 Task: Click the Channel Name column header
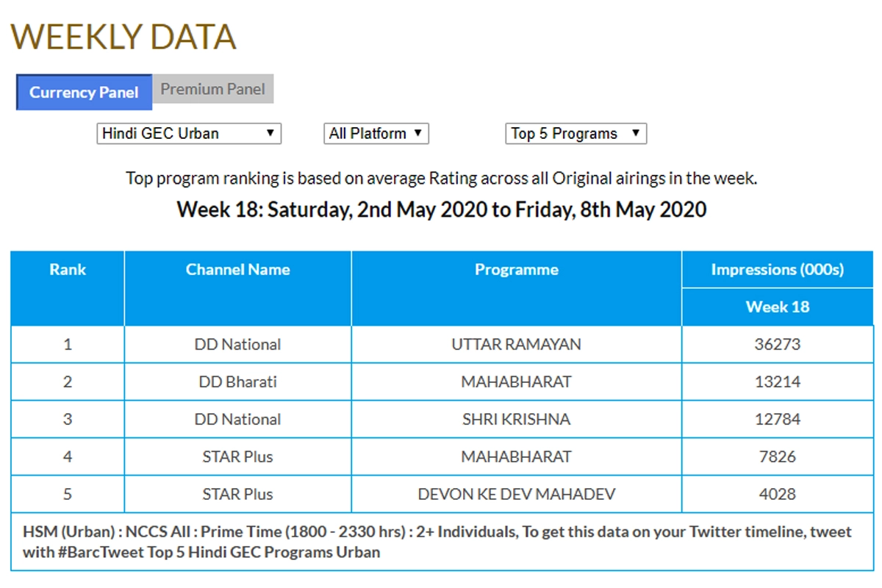click(237, 270)
